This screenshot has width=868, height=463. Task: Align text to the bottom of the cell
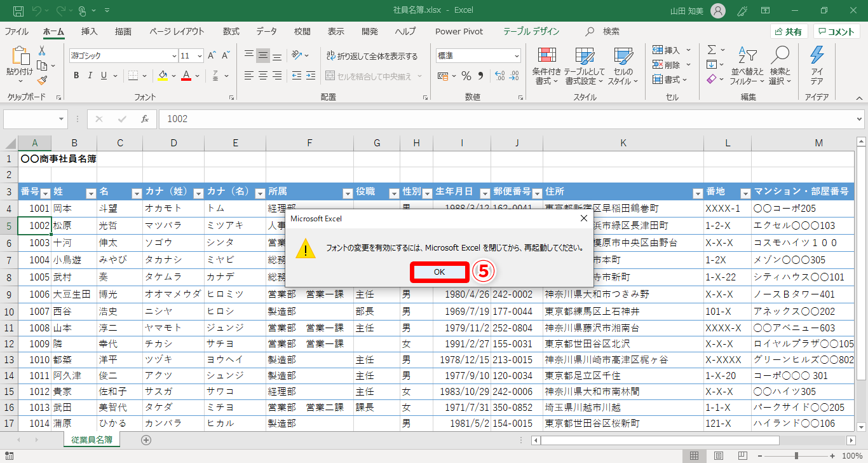(x=277, y=55)
